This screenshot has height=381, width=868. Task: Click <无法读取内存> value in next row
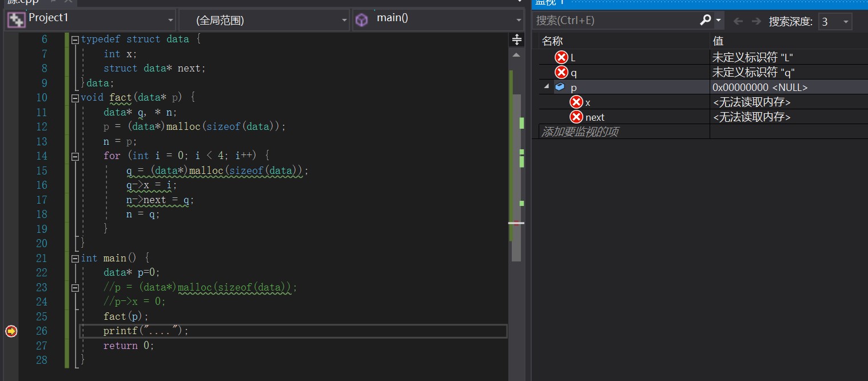[751, 117]
